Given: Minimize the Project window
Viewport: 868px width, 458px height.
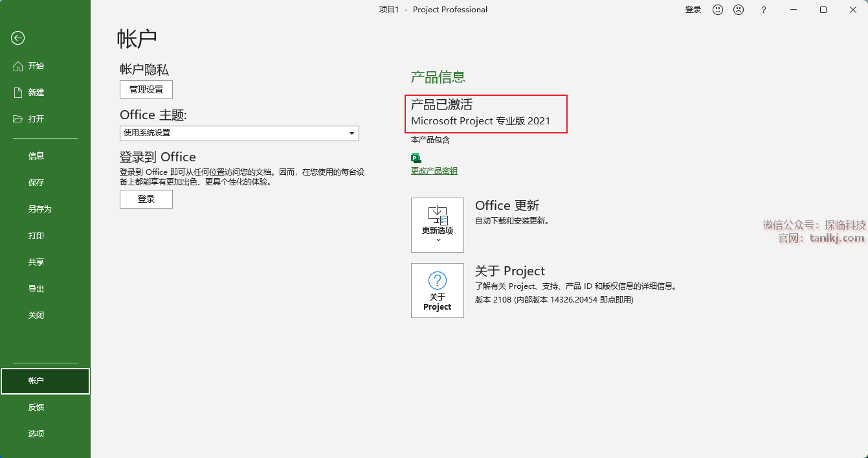Looking at the screenshot, I should click(794, 10).
